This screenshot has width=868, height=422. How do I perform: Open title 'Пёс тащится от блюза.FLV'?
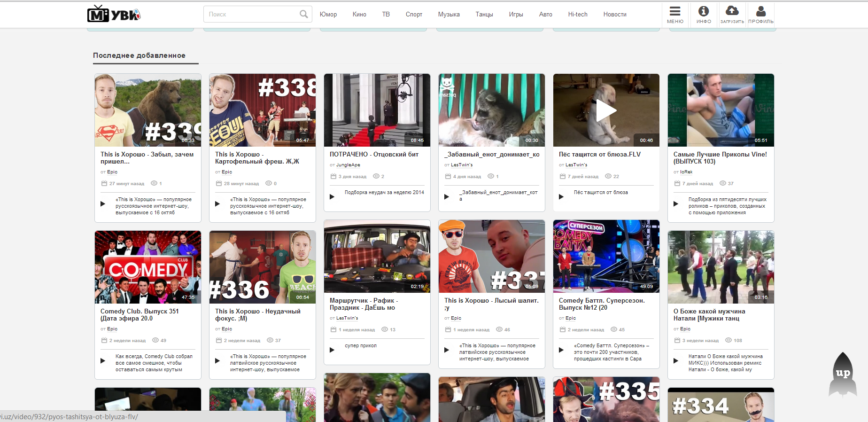(600, 154)
